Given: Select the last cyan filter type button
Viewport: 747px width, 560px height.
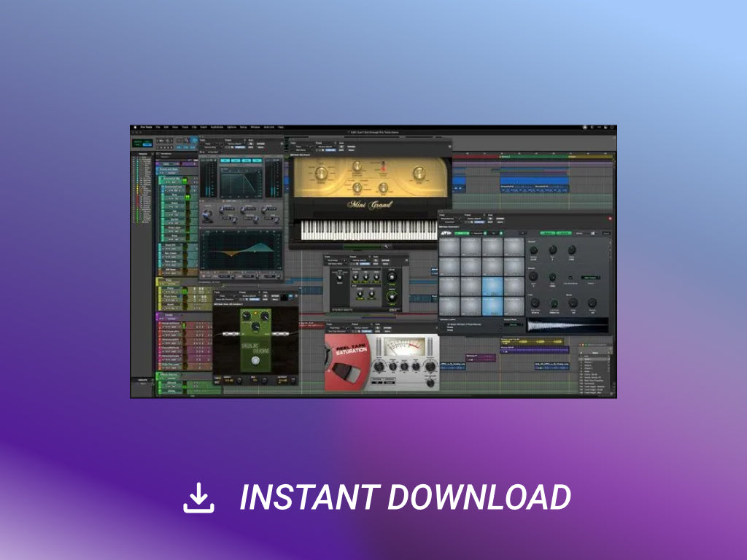Looking at the screenshot, I should coord(258,160).
